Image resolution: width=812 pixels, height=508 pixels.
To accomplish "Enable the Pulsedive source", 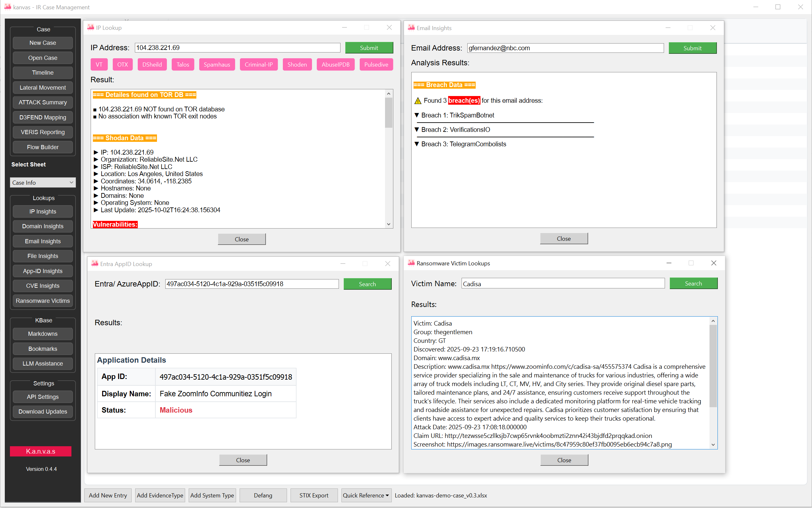I will (376, 64).
